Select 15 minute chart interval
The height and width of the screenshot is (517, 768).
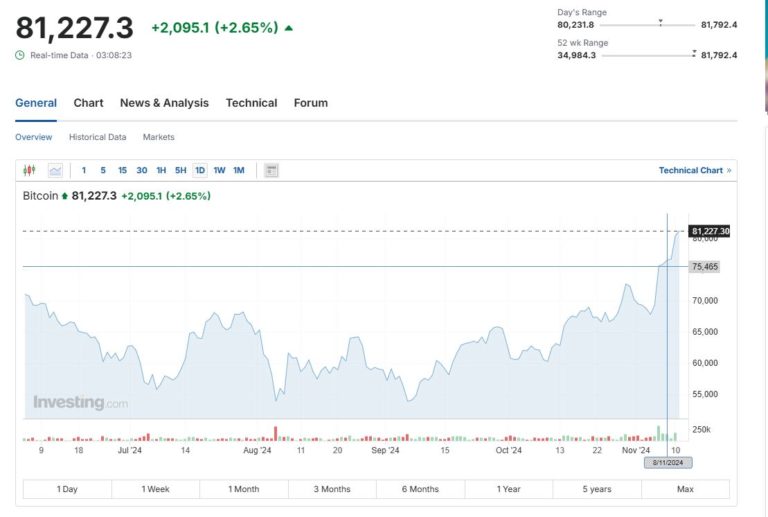122,170
